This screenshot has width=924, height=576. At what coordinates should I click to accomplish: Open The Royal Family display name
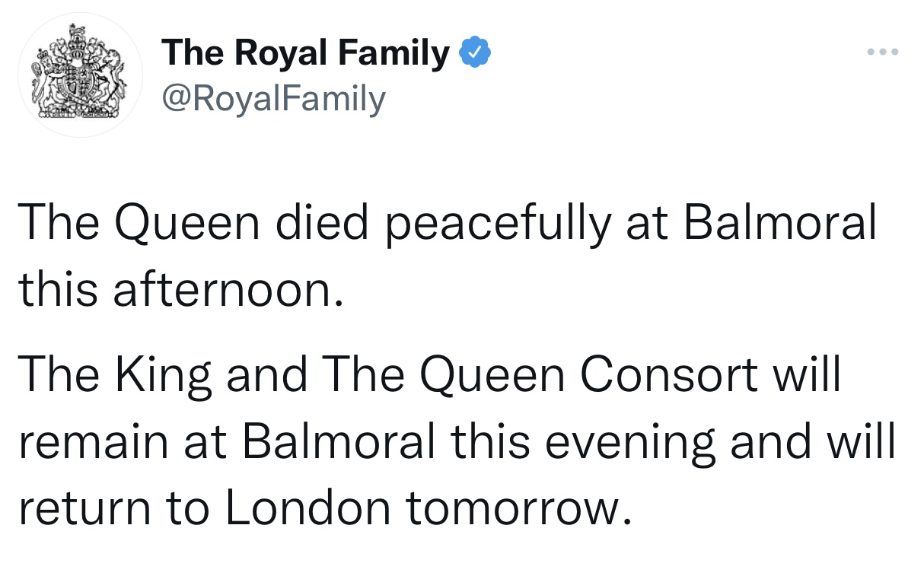[305, 53]
